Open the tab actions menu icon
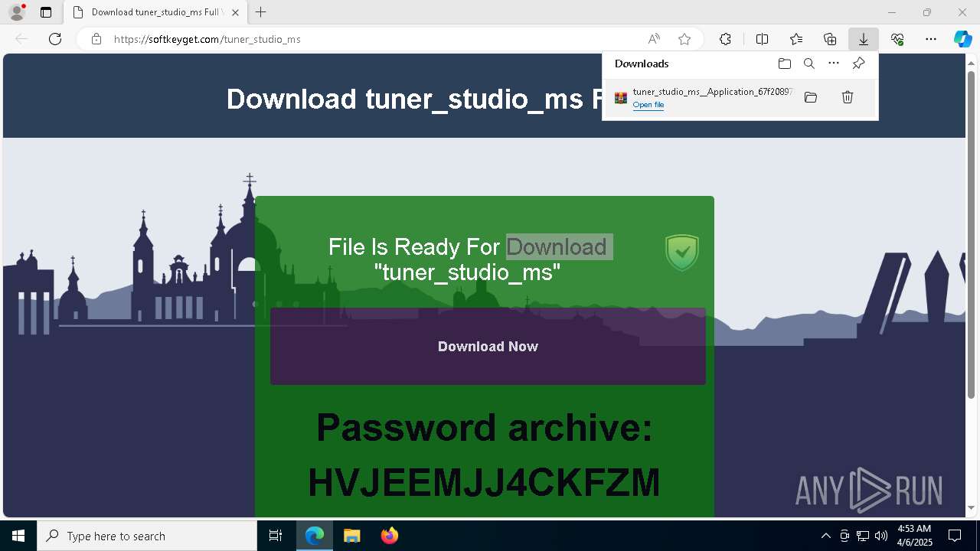 [46, 12]
